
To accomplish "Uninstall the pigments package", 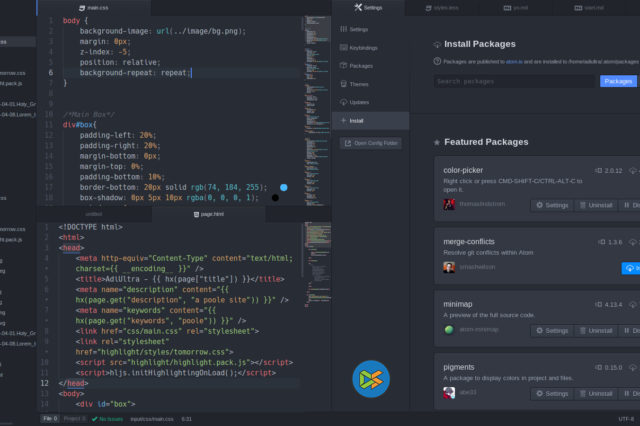I will click(596, 393).
